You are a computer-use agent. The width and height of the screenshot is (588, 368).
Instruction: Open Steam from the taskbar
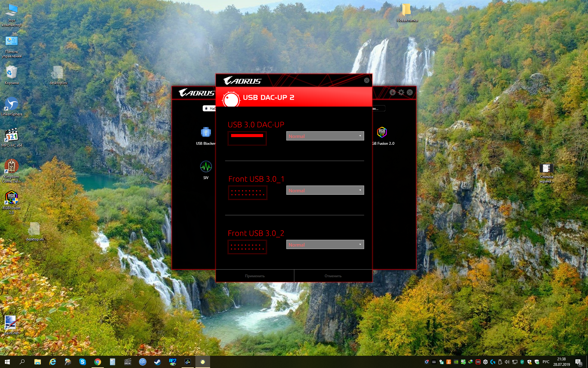157,362
